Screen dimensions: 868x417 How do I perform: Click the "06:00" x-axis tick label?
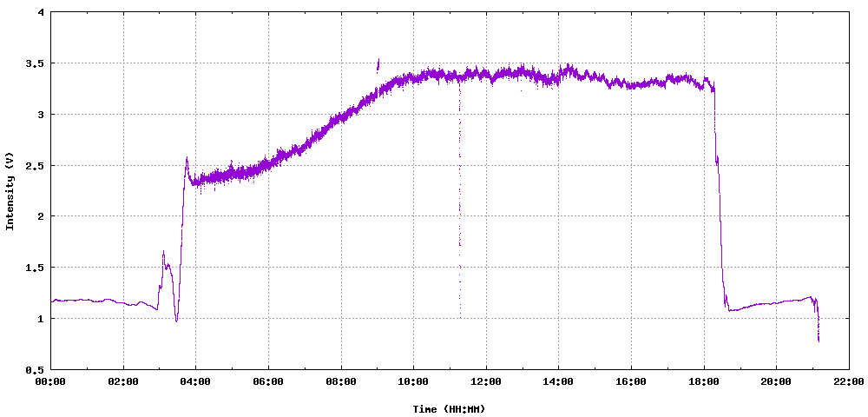[x=268, y=381]
